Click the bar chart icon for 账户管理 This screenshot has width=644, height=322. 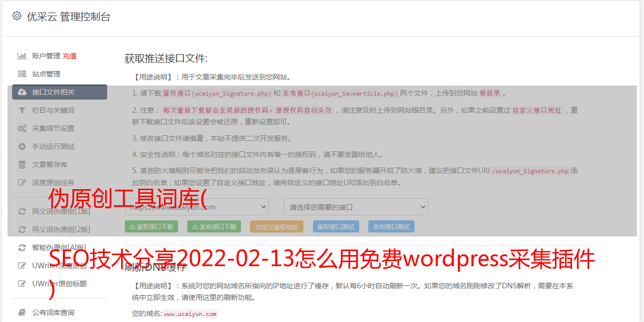[22, 56]
